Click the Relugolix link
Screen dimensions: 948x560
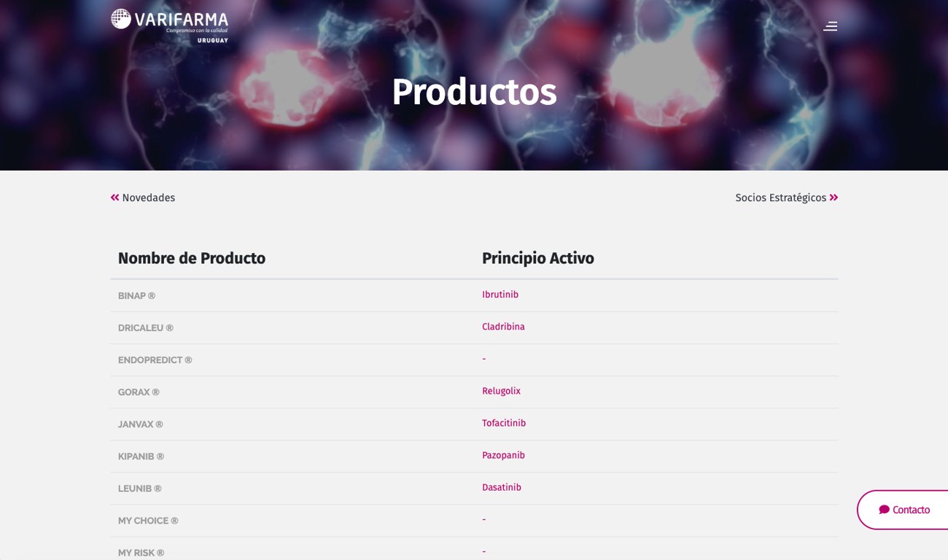pyautogui.click(x=501, y=391)
